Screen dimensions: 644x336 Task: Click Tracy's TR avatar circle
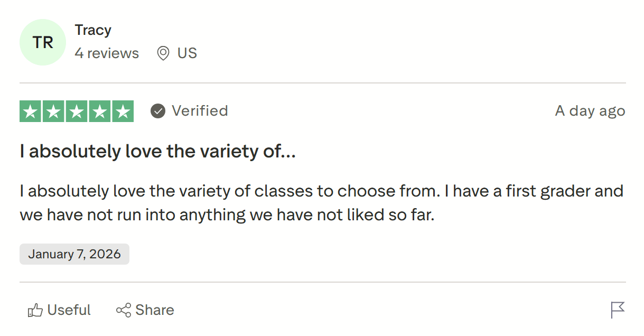pyautogui.click(x=43, y=42)
